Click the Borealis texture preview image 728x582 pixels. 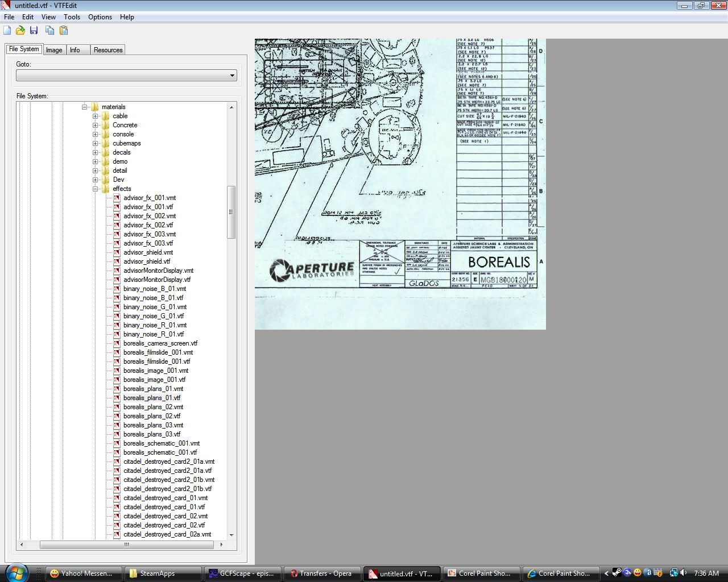pos(400,184)
